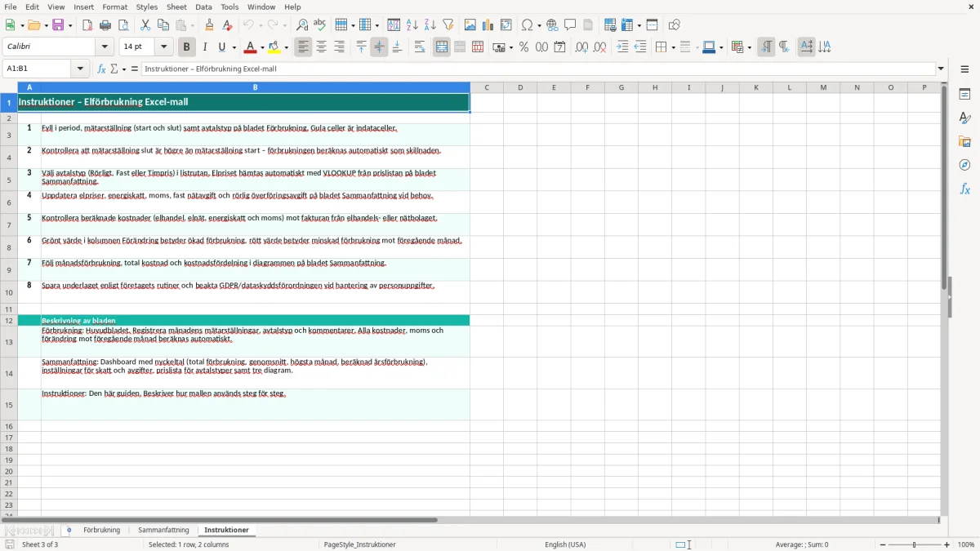The width and height of the screenshot is (980, 551).
Task: Toggle Merge and Center Cells
Action: [x=442, y=47]
